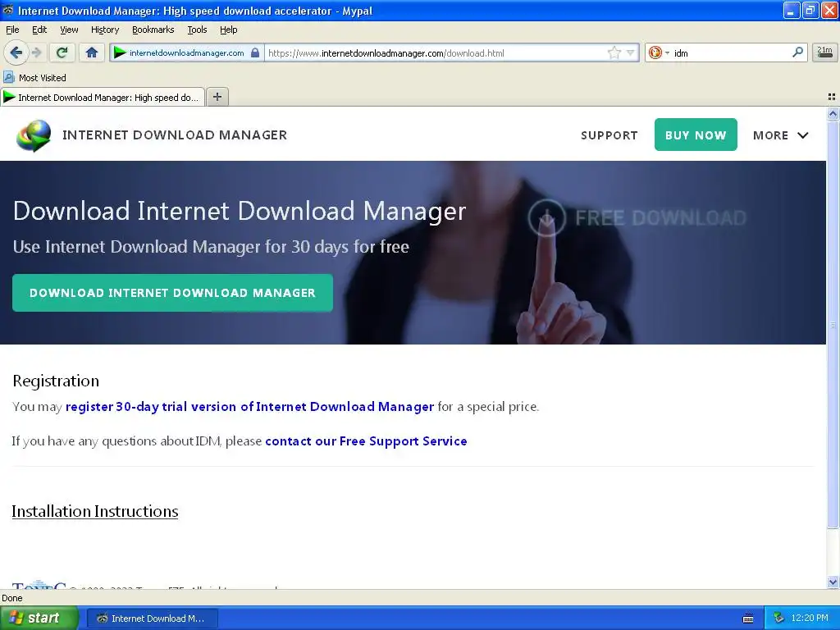Click the magnifier search button
This screenshot has width=840, height=630.
(797, 52)
